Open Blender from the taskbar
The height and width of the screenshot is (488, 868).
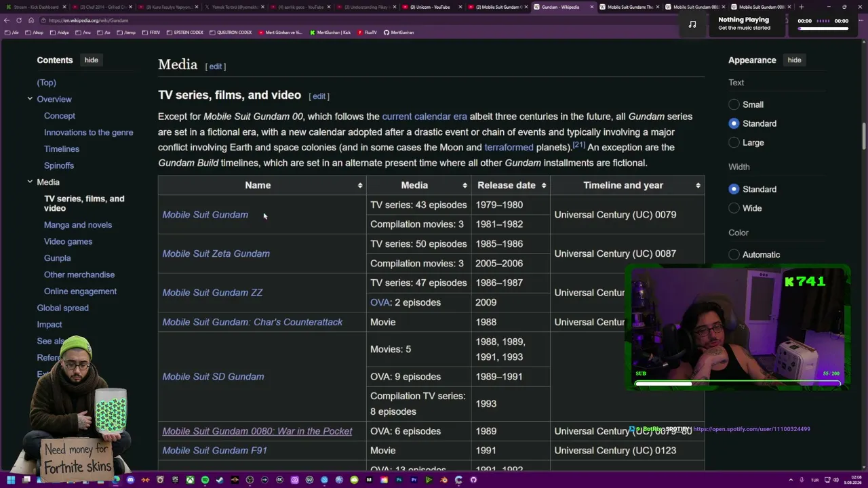[443, 480]
